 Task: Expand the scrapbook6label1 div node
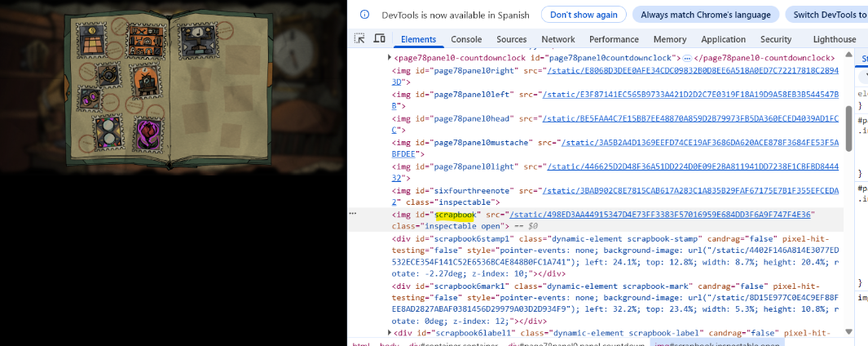click(x=389, y=333)
